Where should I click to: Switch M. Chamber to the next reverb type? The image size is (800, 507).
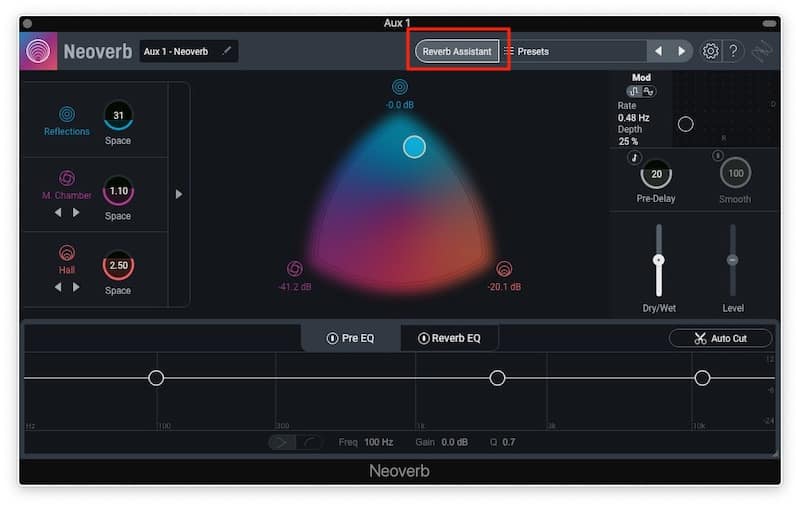(76, 212)
